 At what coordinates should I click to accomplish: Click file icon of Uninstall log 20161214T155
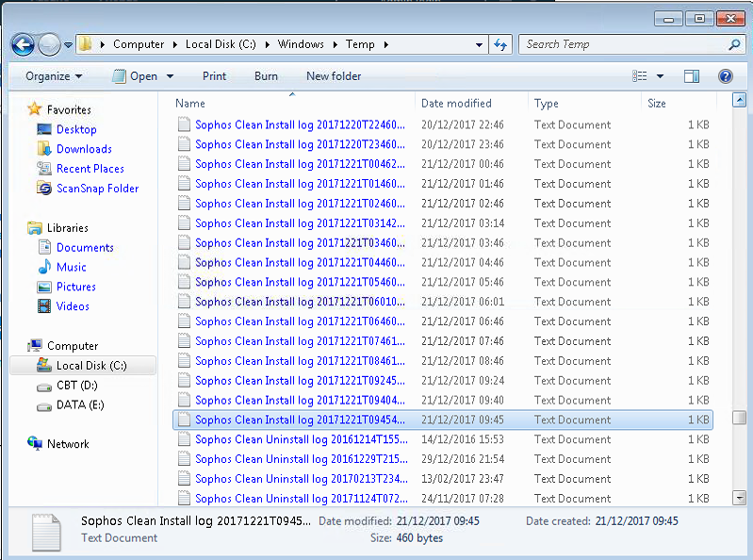(184, 439)
